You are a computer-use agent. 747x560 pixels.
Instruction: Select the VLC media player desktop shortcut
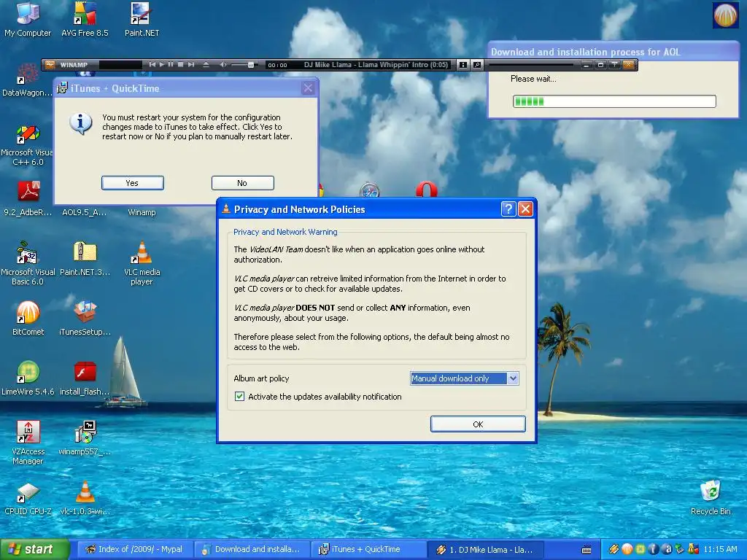click(x=142, y=264)
